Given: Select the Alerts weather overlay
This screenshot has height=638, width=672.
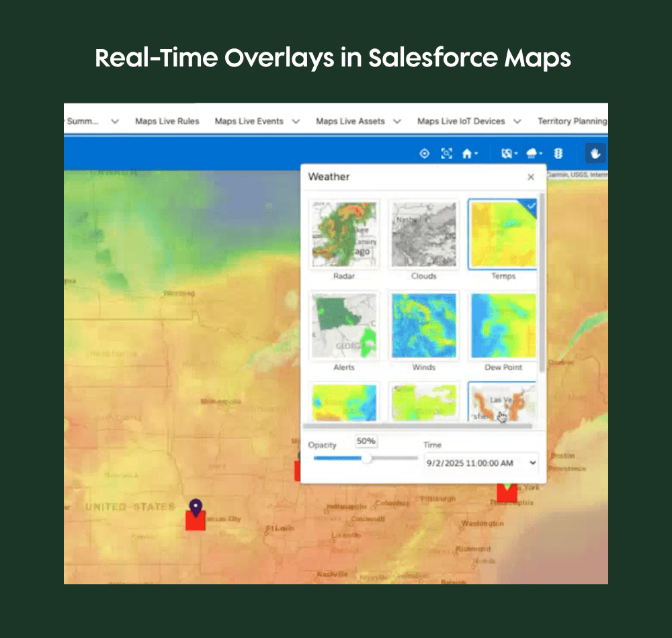Looking at the screenshot, I should coord(344,325).
